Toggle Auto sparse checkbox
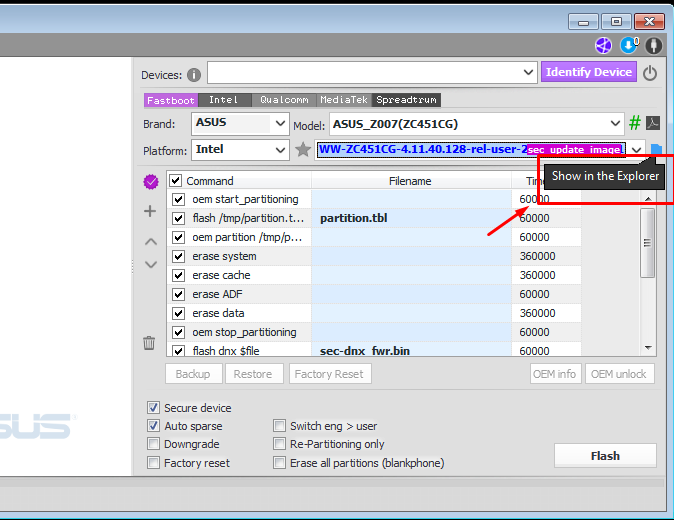This screenshot has width=674, height=520. [153, 426]
